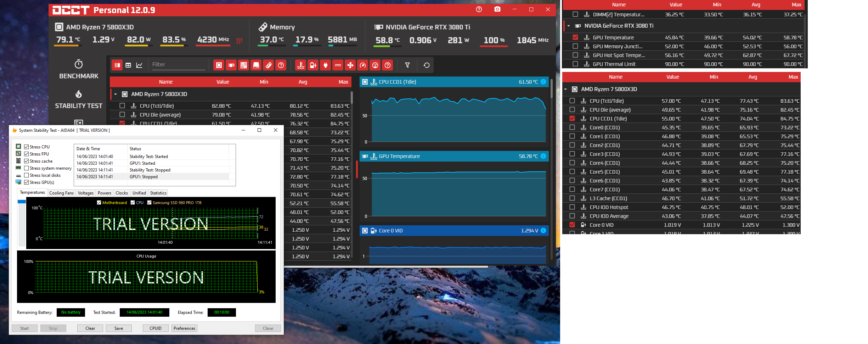Collapse NVIDIA GeForce RTX 3080 Ti group
Screen dimensions: 868x344
pos(569,26)
